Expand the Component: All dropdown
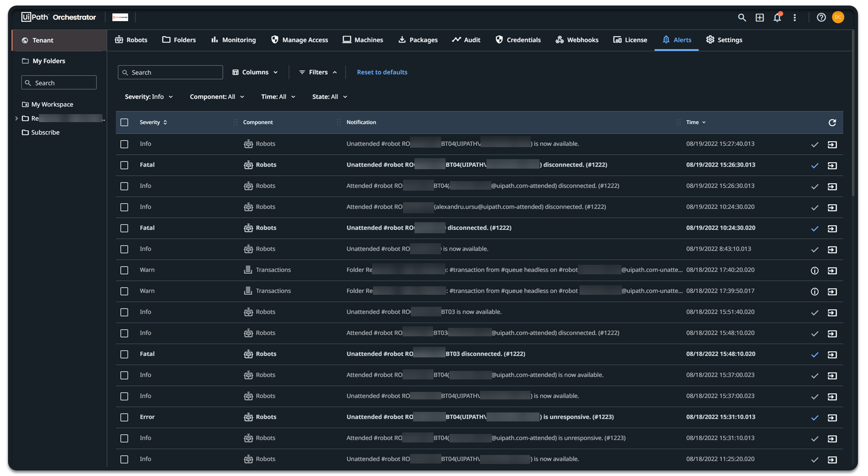Screen dimensions: 868x476 (x=216, y=97)
